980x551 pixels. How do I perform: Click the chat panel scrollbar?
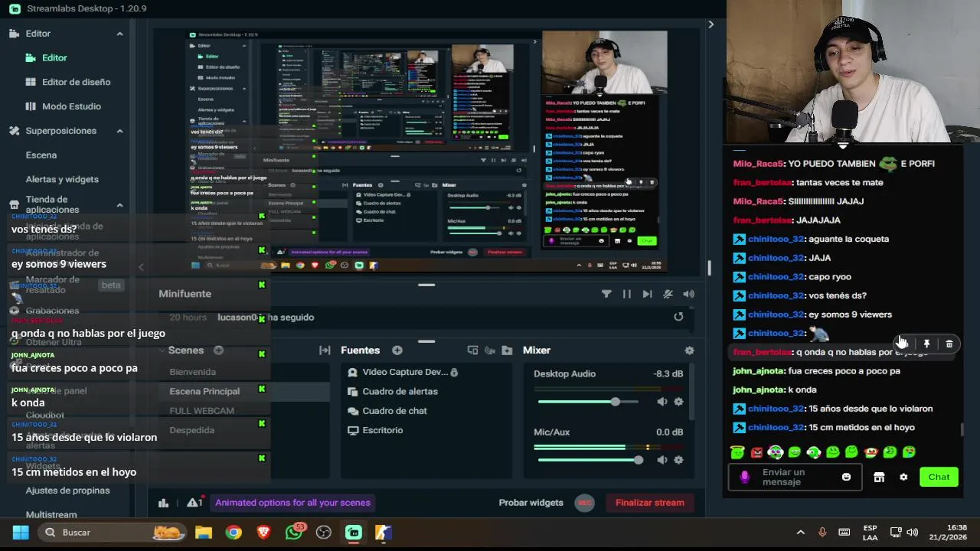click(962, 431)
